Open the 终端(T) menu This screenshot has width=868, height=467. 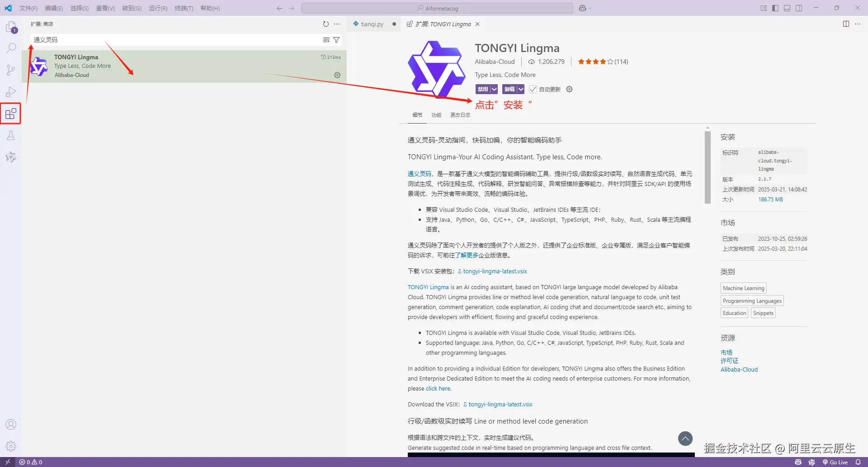(184, 8)
